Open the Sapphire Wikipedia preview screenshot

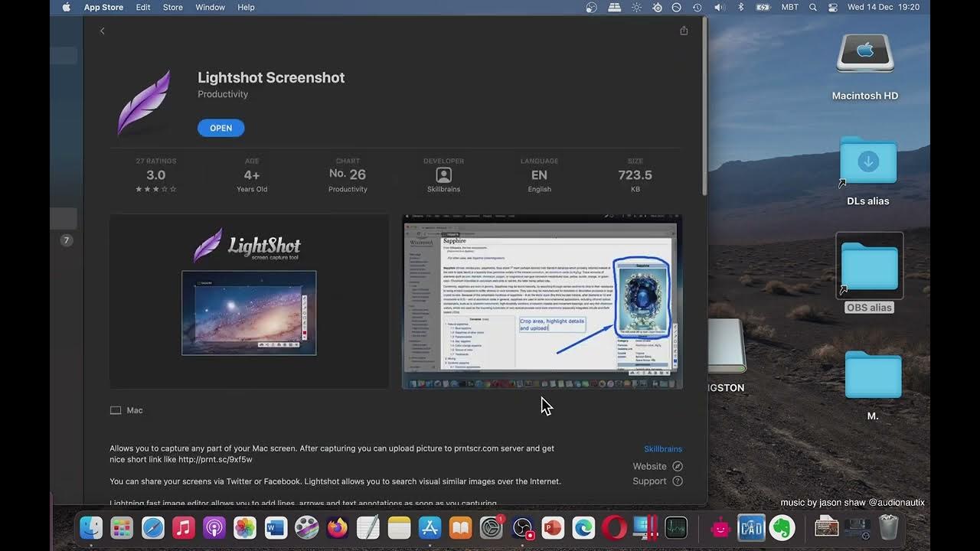(x=542, y=302)
